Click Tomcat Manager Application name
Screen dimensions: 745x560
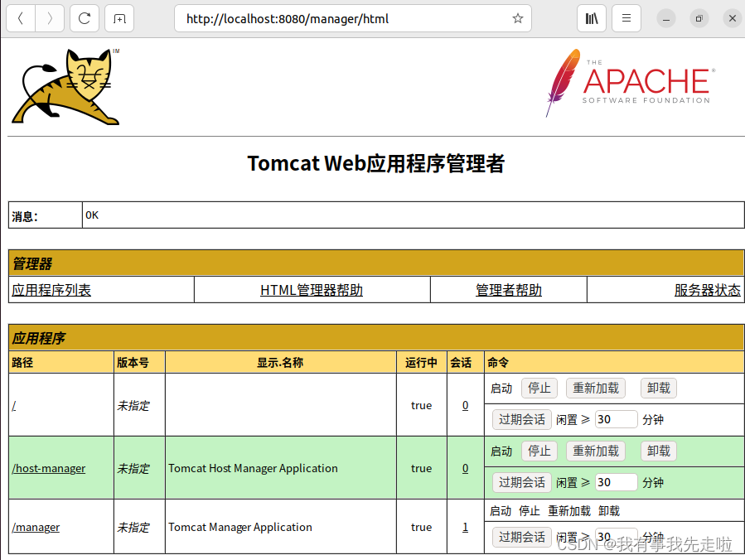240,527
